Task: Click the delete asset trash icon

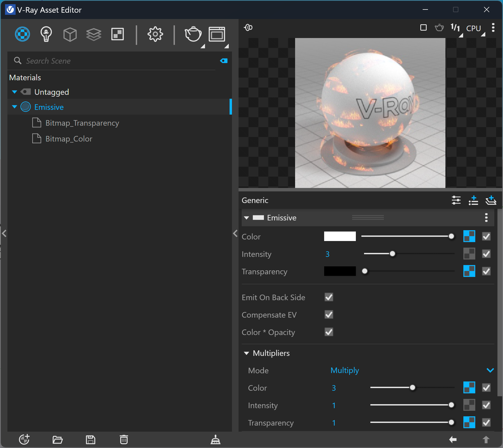Action: pos(124,440)
